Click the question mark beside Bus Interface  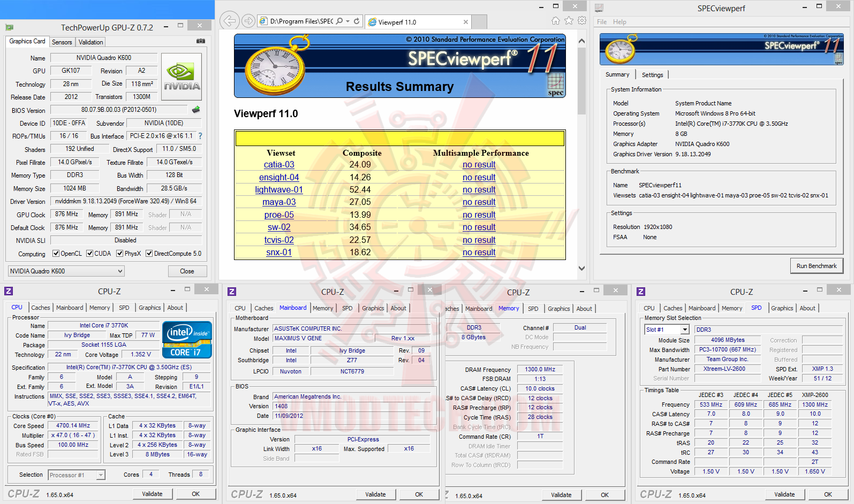point(200,136)
